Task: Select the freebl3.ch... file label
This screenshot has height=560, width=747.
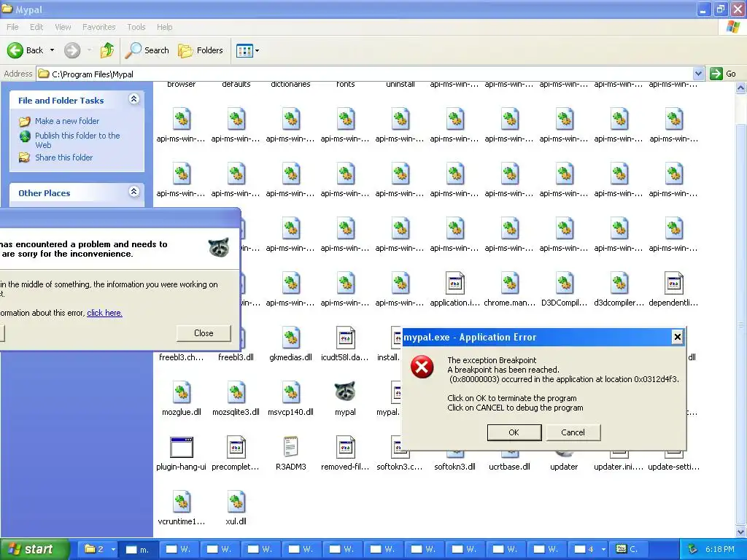Action: (182, 357)
